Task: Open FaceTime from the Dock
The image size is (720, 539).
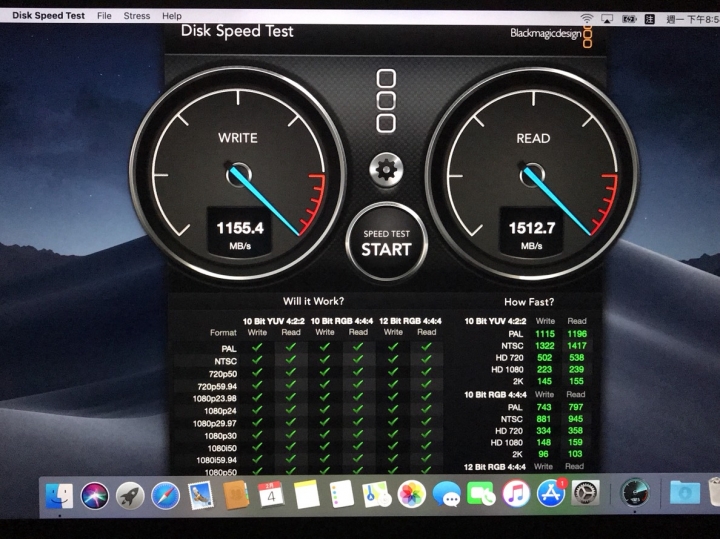Action: [x=481, y=494]
